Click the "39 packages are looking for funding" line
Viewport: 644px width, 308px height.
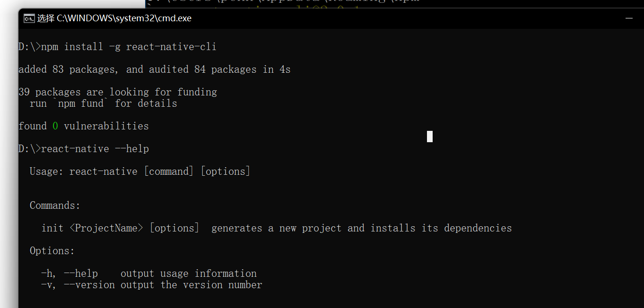(x=117, y=92)
